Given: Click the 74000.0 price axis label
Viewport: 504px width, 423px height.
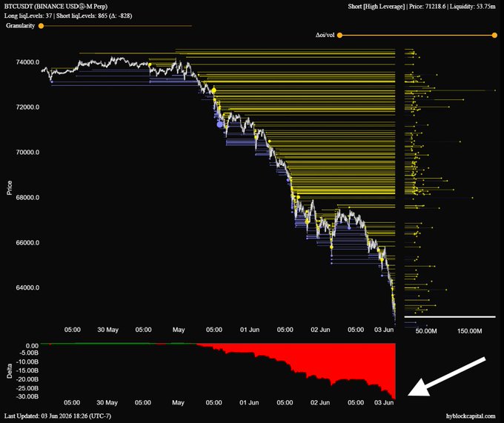Looking at the screenshot, I should click(x=27, y=62).
